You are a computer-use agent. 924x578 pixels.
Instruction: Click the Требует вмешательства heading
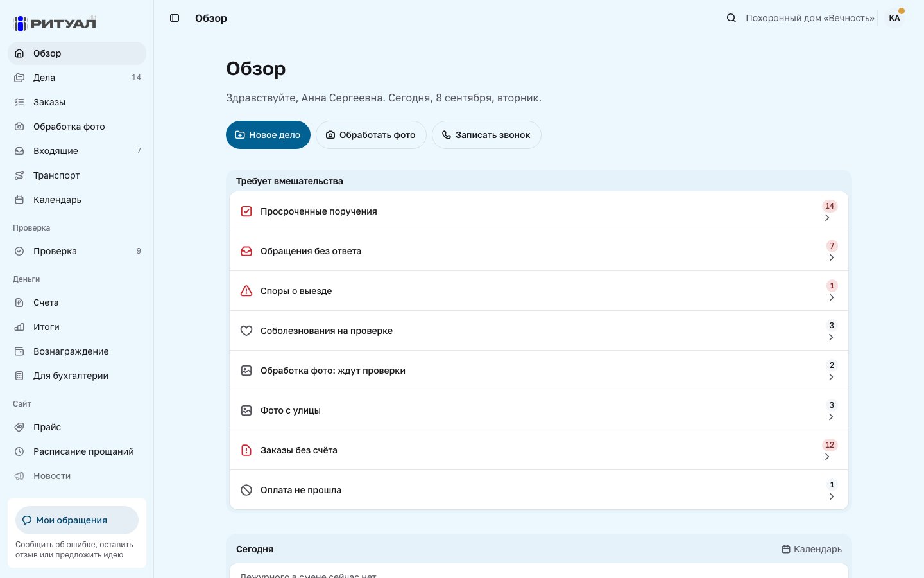tap(289, 181)
